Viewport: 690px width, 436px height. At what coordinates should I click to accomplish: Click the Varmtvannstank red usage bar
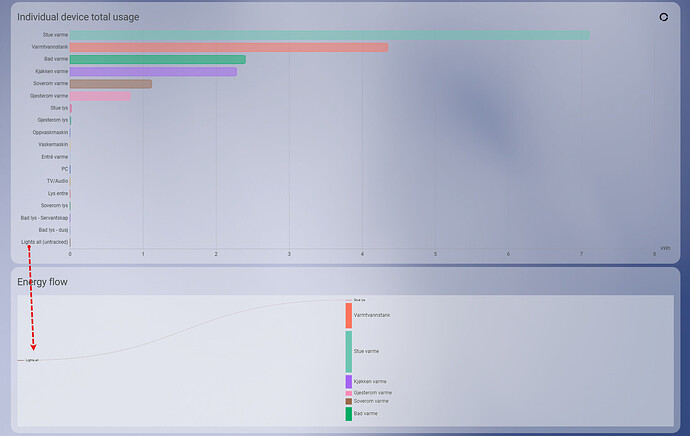(x=229, y=47)
